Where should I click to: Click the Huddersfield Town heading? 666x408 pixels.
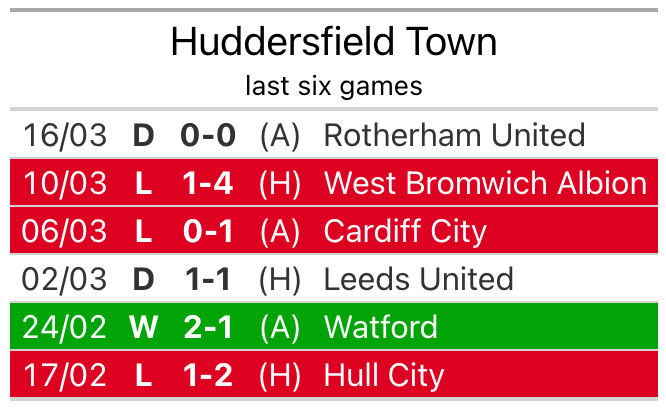333,42
